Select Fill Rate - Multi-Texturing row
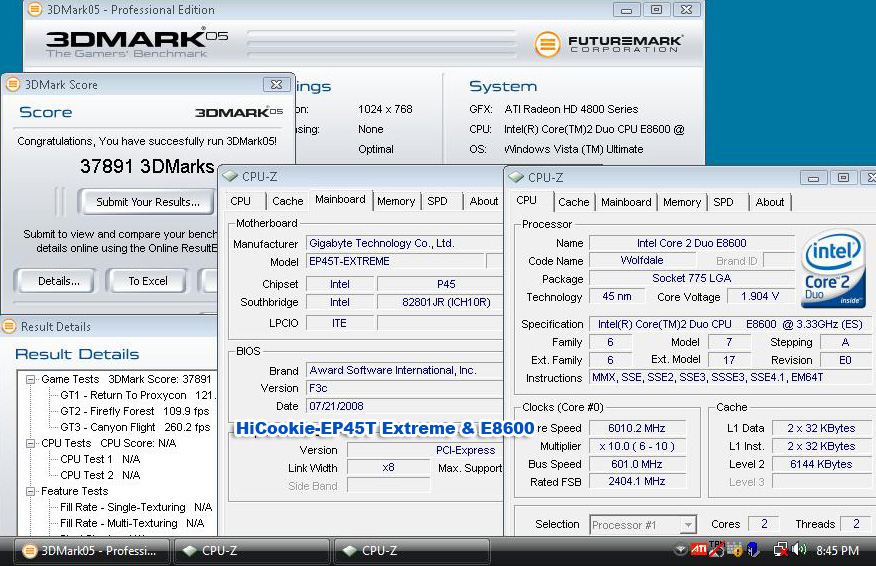The width and height of the screenshot is (876, 566). pyautogui.click(x=132, y=524)
